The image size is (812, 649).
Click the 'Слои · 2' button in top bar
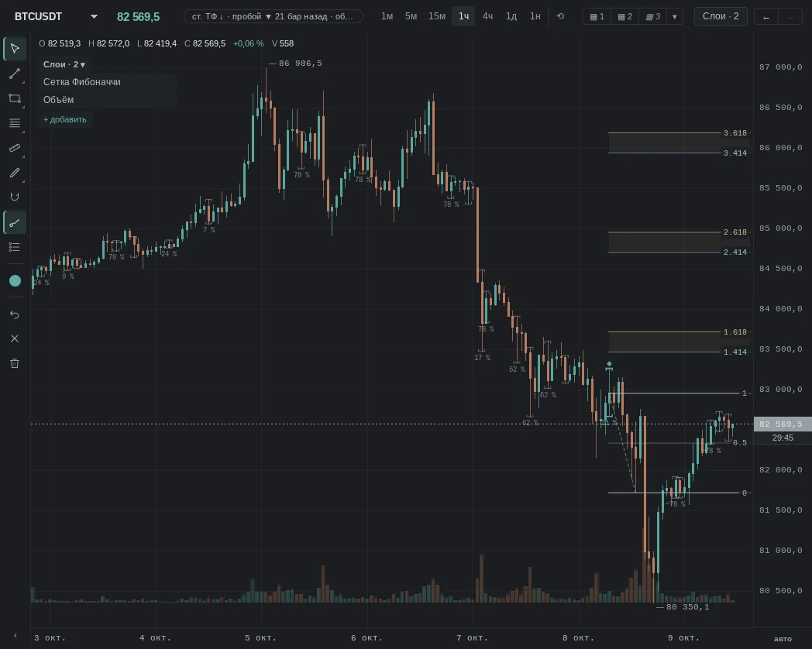tap(721, 16)
